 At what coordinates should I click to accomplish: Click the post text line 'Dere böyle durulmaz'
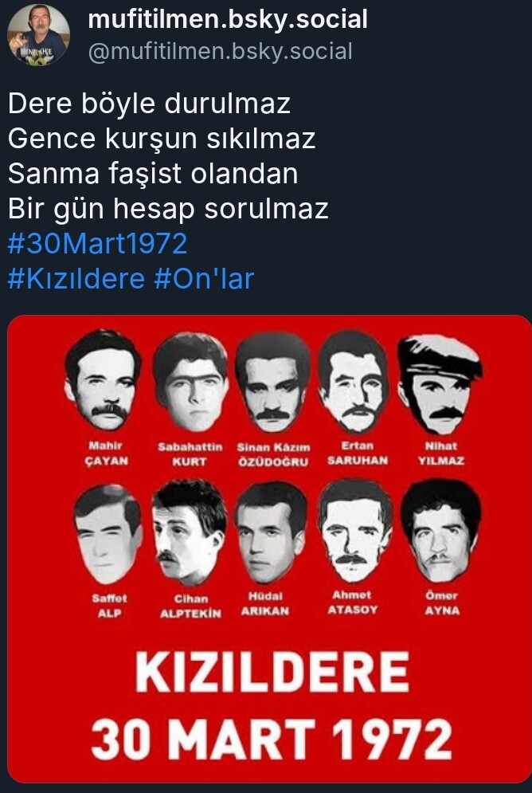149,103
